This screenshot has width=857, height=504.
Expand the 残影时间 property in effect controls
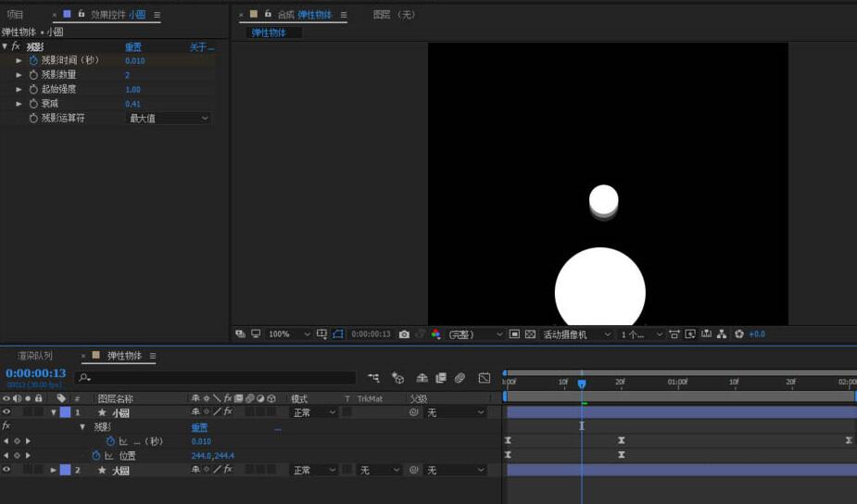(x=19, y=60)
